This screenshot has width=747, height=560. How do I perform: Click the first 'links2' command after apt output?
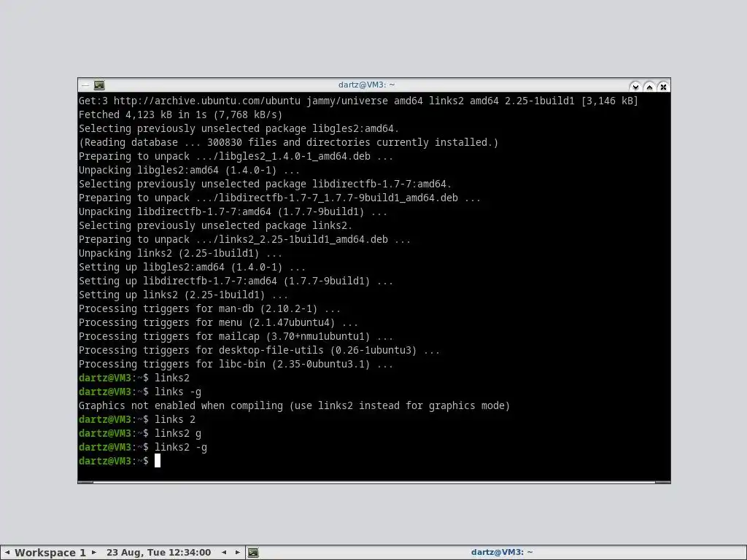click(134, 378)
